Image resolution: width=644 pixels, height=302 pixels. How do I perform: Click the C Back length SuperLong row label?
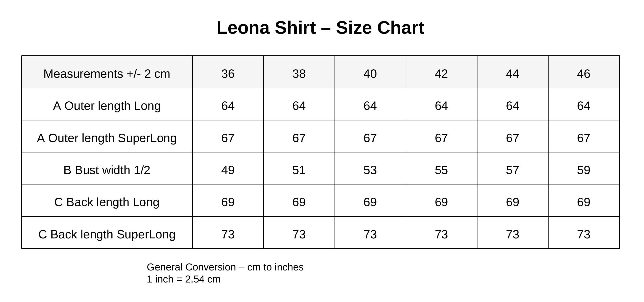pos(107,234)
